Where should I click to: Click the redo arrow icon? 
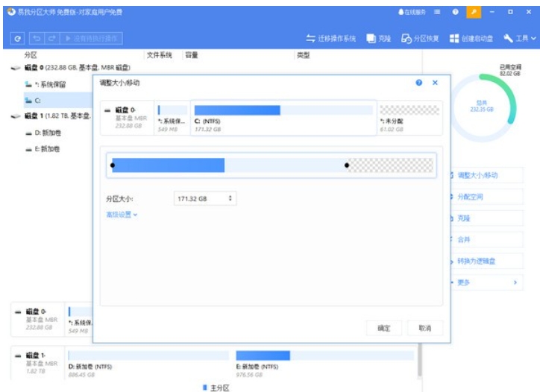click(x=52, y=38)
